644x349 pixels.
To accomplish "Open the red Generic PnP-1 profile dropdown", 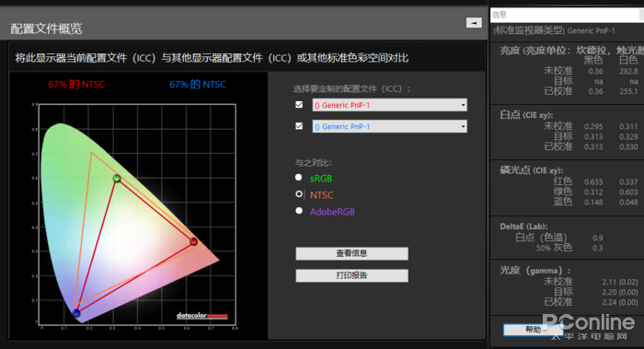I will (x=389, y=105).
